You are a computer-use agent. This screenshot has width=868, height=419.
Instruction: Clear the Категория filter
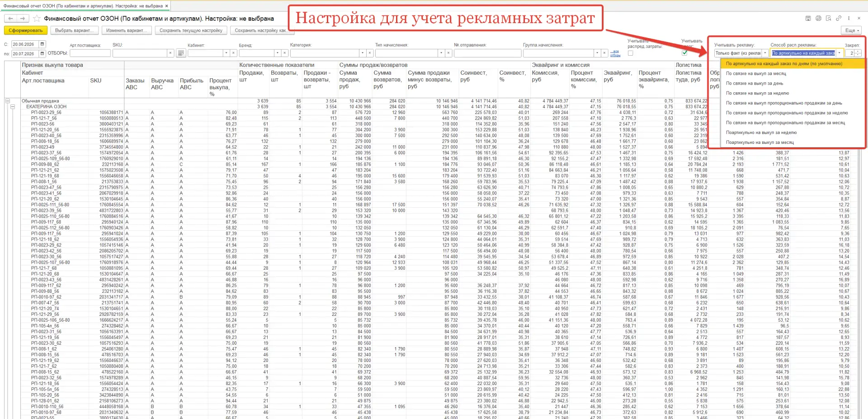click(x=370, y=53)
